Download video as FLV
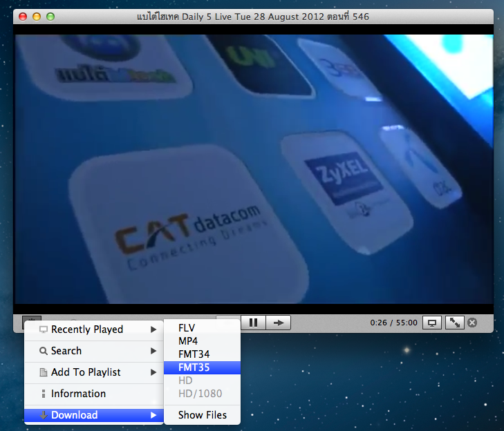 202,328
